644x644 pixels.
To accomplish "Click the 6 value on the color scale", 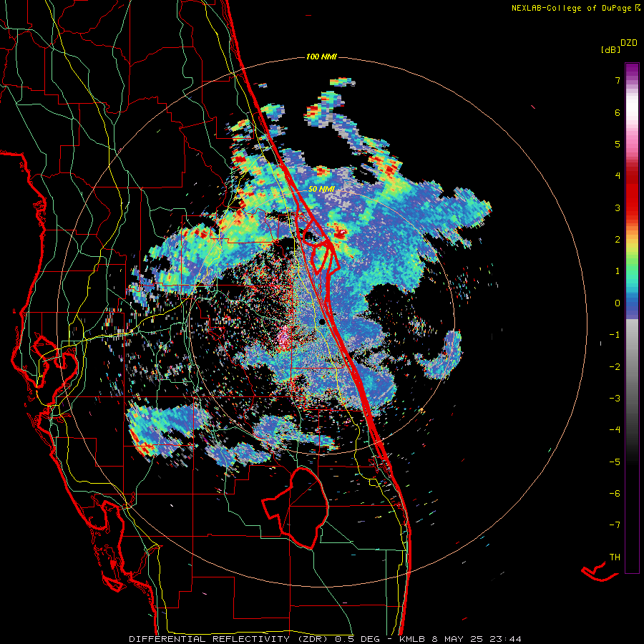I will (x=618, y=112).
